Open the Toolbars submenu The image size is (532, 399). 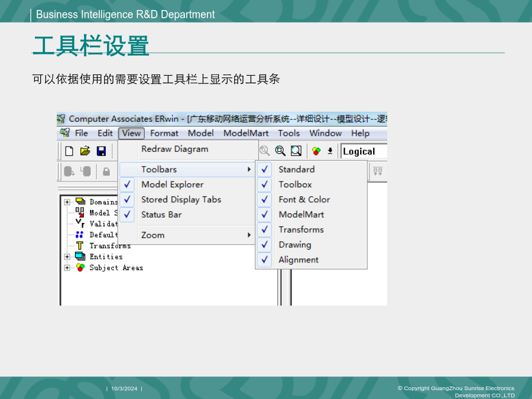coord(187,169)
